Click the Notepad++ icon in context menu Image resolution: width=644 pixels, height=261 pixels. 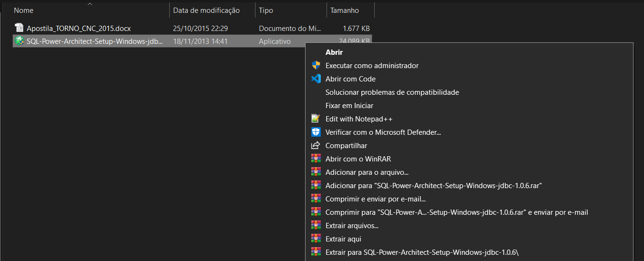pos(316,119)
